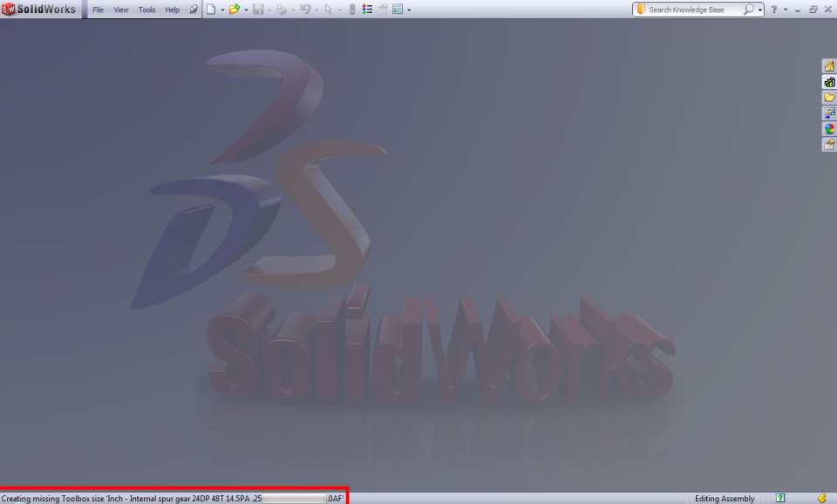The image size is (837, 504).
Task: Expand the Save dropdown arrow
Action: [x=269, y=10]
